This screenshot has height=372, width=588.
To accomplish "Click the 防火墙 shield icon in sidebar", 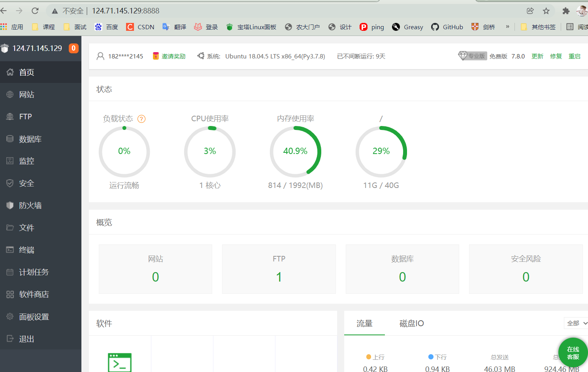I will [x=10, y=205].
